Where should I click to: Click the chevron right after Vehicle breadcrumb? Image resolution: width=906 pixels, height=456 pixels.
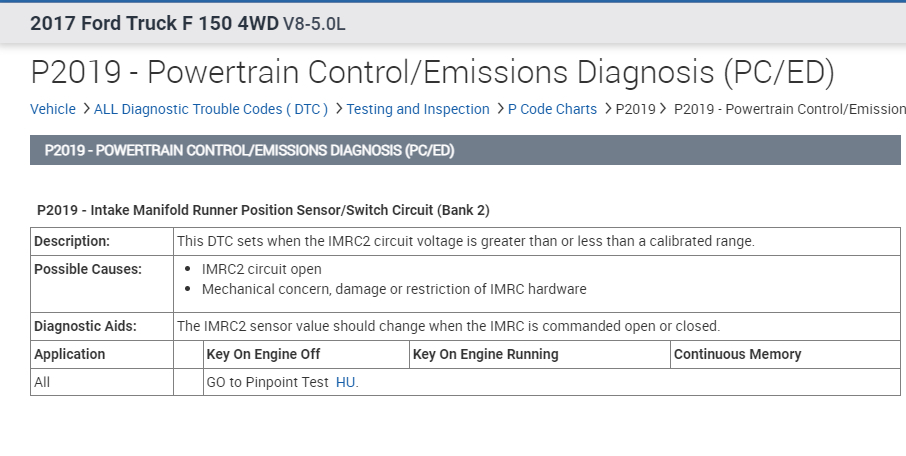86,109
